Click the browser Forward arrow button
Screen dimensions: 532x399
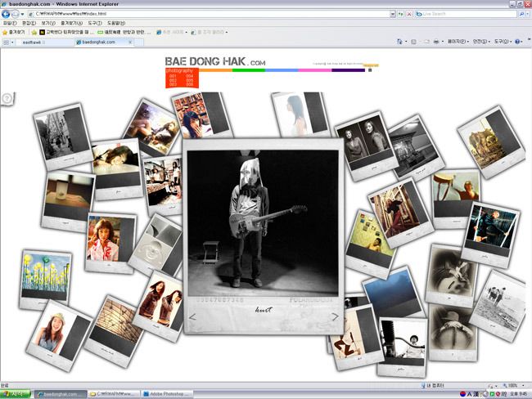coord(16,14)
